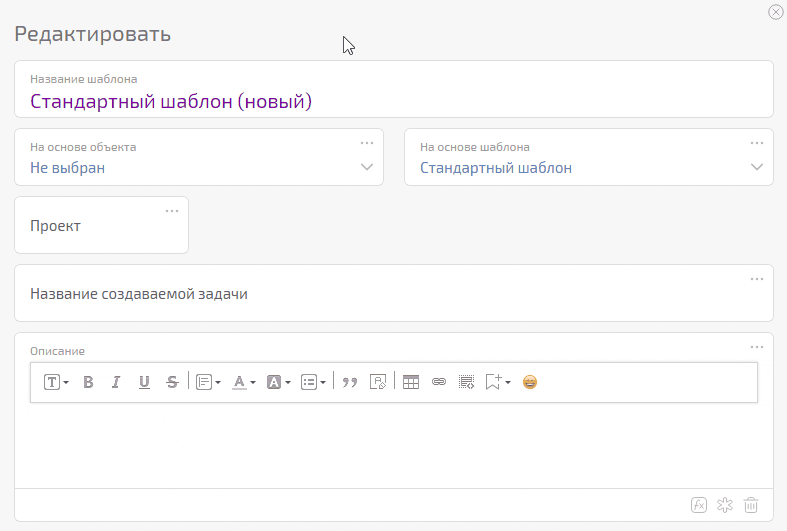Open the emoji picker
This screenshot has height=531, width=787.
point(530,382)
